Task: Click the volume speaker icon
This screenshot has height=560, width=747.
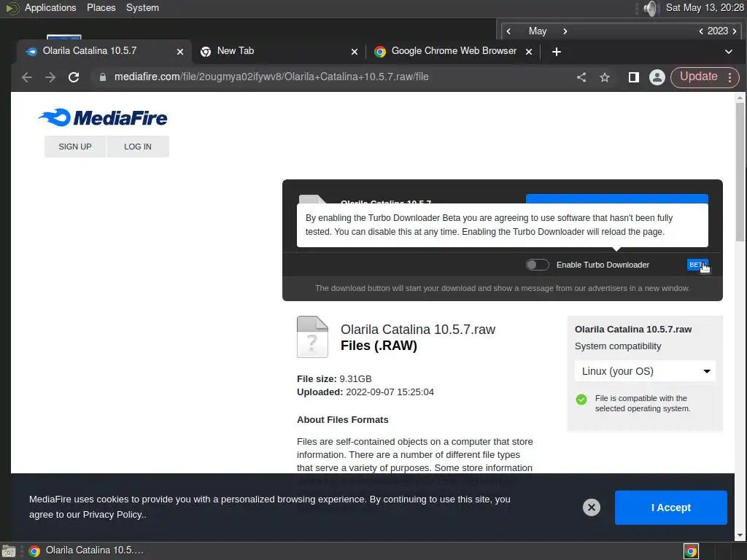Action: pos(651,8)
